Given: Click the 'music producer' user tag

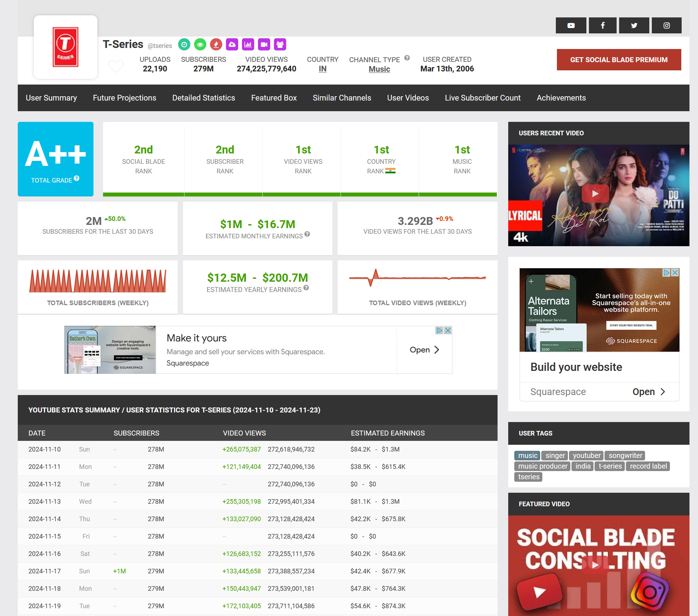Looking at the screenshot, I should pyautogui.click(x=542, y=466).
